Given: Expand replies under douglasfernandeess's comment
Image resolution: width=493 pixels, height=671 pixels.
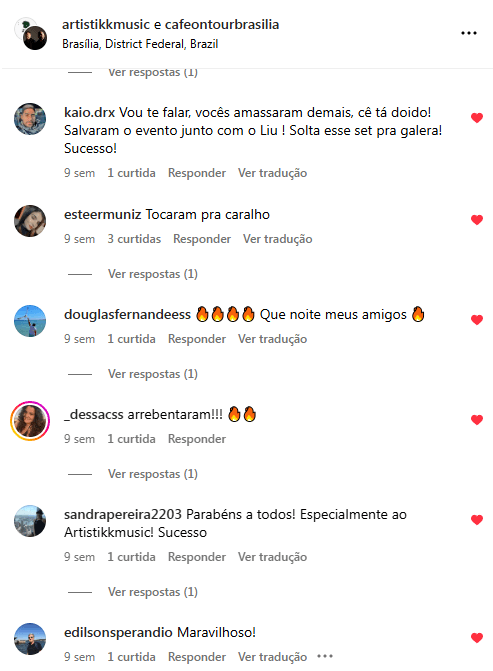Looking at the screenshot, I should click(x=153, y=374).
